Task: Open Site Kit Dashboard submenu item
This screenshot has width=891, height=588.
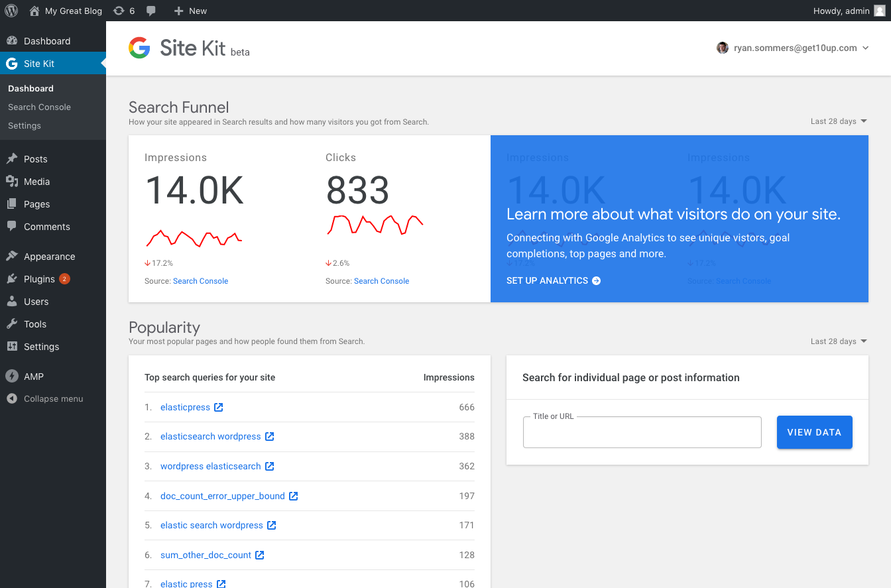Action: 30,88
